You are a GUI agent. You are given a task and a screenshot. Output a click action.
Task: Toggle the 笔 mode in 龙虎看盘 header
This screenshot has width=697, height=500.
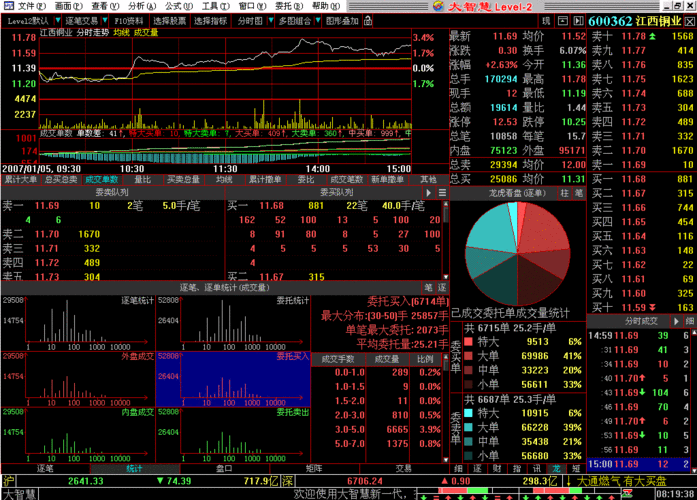coord(578,193)
